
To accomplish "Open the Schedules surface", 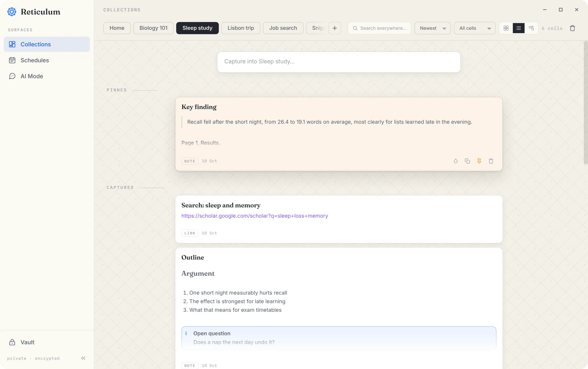I will [47, 60].
